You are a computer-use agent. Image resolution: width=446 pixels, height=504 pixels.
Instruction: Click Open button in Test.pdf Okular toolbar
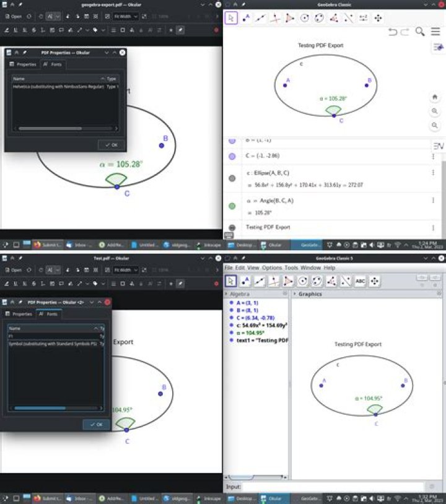click(13, 270)
